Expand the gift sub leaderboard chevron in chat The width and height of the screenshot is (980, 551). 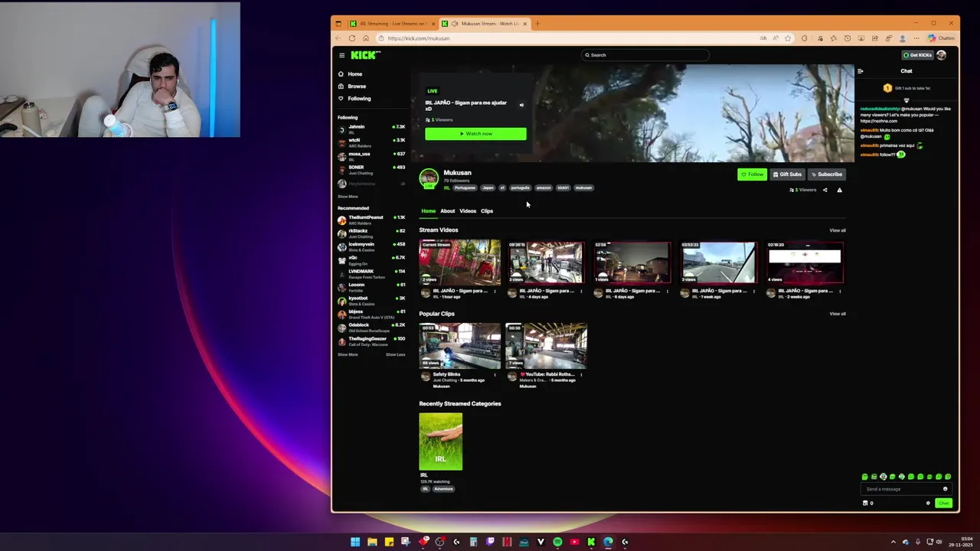tap(906, 100)
